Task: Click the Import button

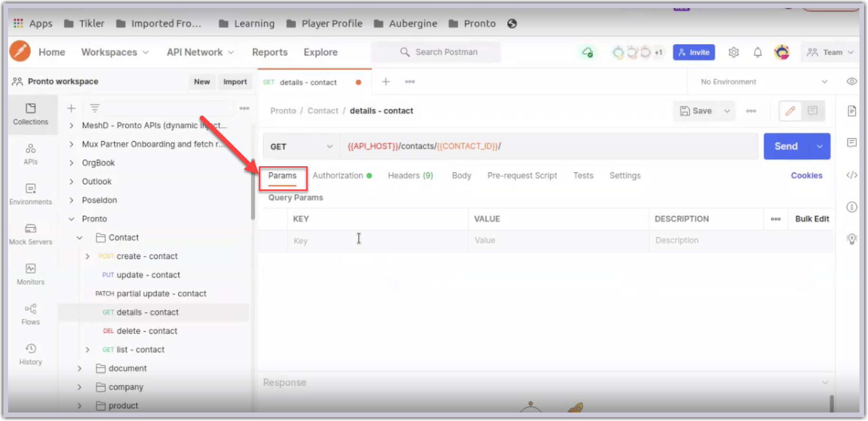Action: pyautogui.click(x=235, y=81)
